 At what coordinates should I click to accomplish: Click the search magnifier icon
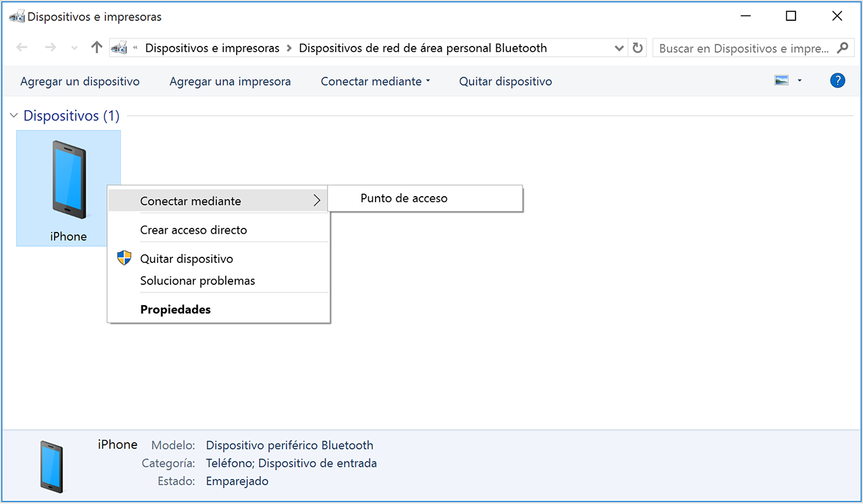(x=842, y=48)
